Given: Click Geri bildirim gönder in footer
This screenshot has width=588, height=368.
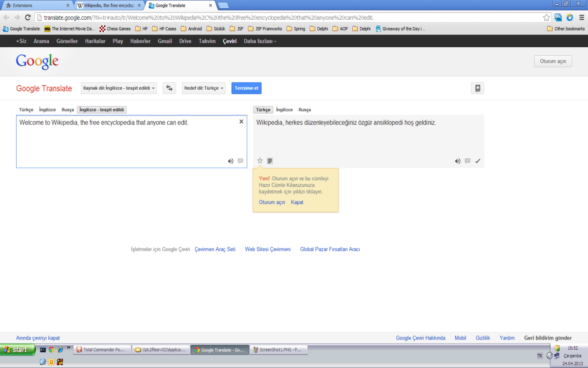Looking at the screenshot, I should click(548, 338).
